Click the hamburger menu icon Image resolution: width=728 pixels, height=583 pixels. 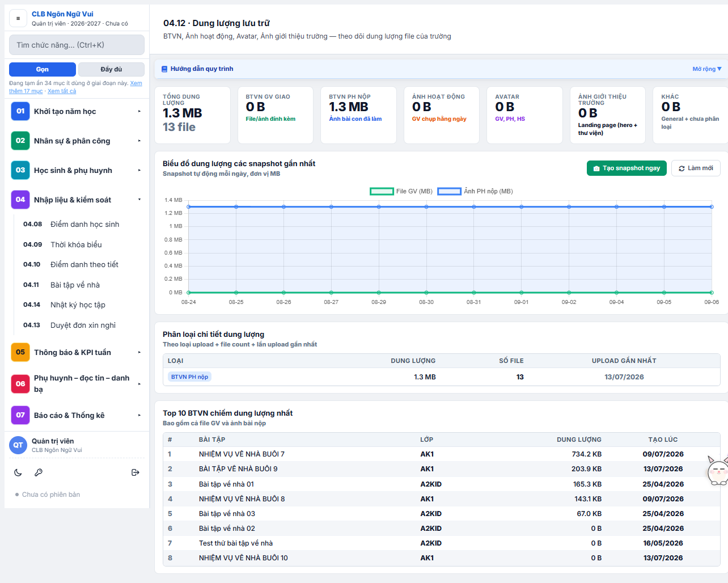coord(18,19)
